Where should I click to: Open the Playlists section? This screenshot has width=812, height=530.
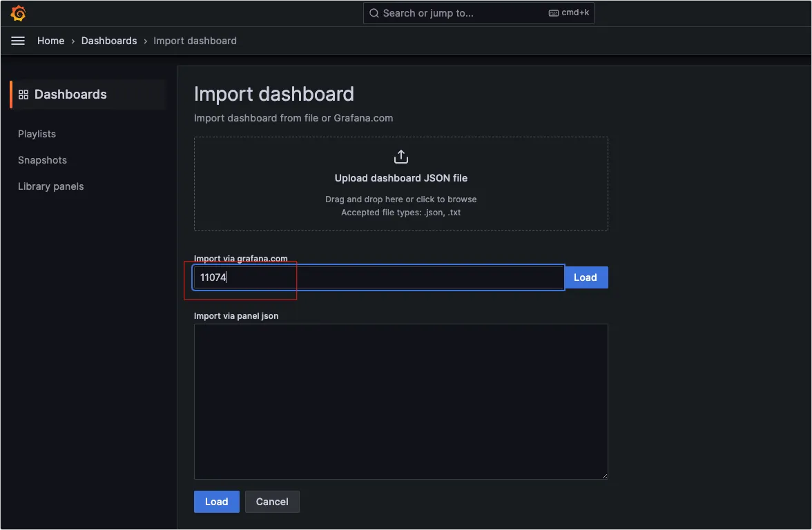click(37, 134)
